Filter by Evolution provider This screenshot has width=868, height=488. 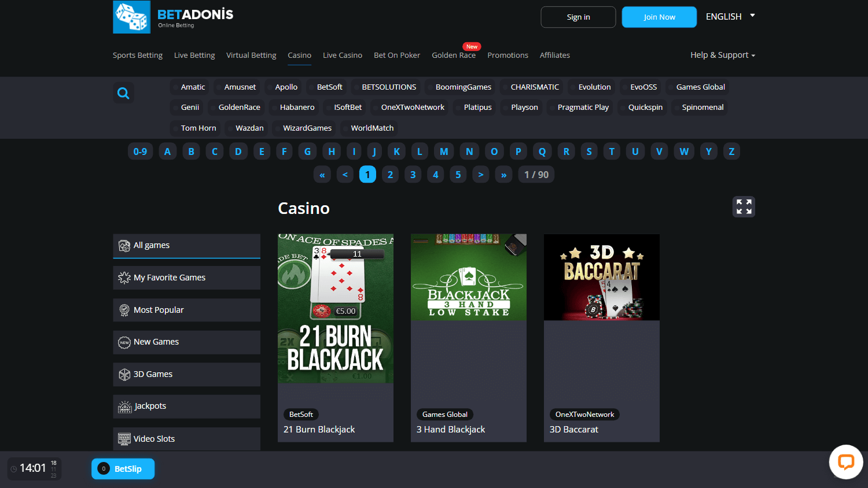coord(591,87)
